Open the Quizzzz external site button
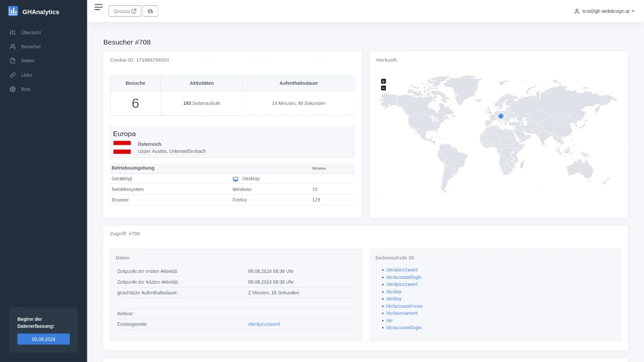Viewport: 644px width, 362px height. click(x=125, y=11)
